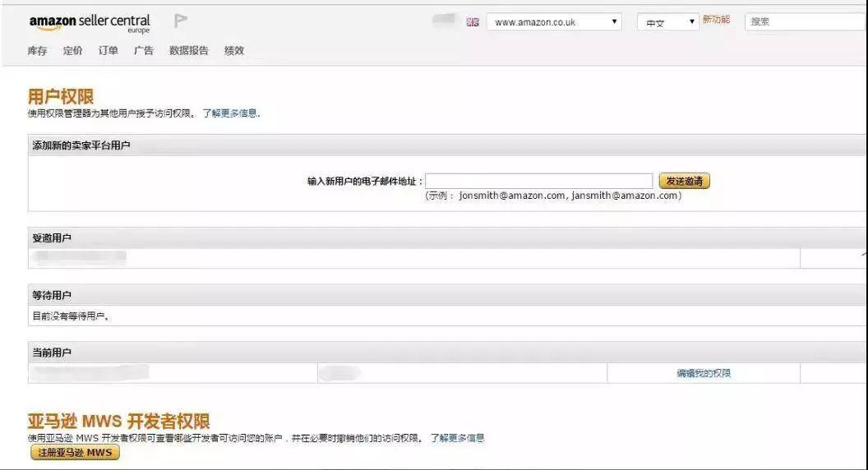
Task: Click the 受邀用户 section header
Action: pyautogui.click(x=446, y=238)
